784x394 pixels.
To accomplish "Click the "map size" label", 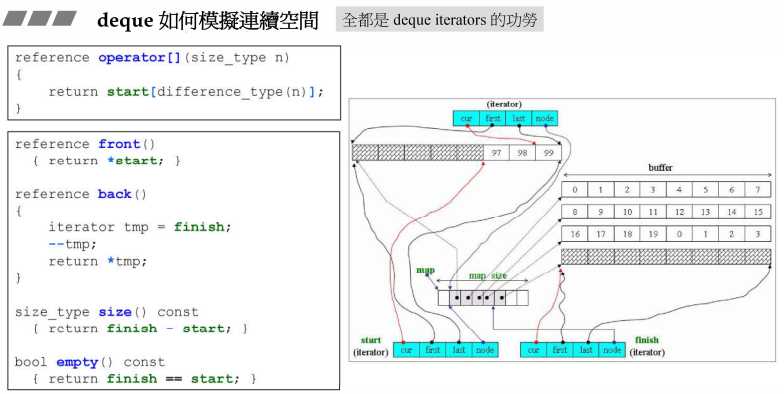I will 488,276.
